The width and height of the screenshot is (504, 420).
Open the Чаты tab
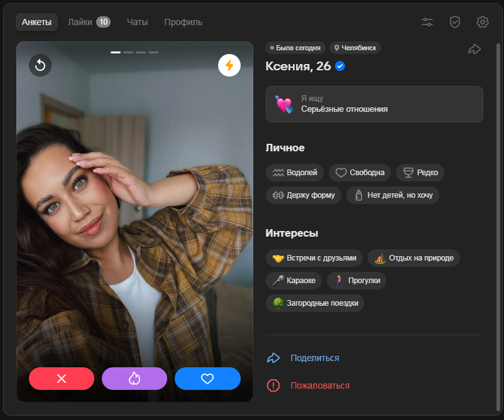click(137, 22)
